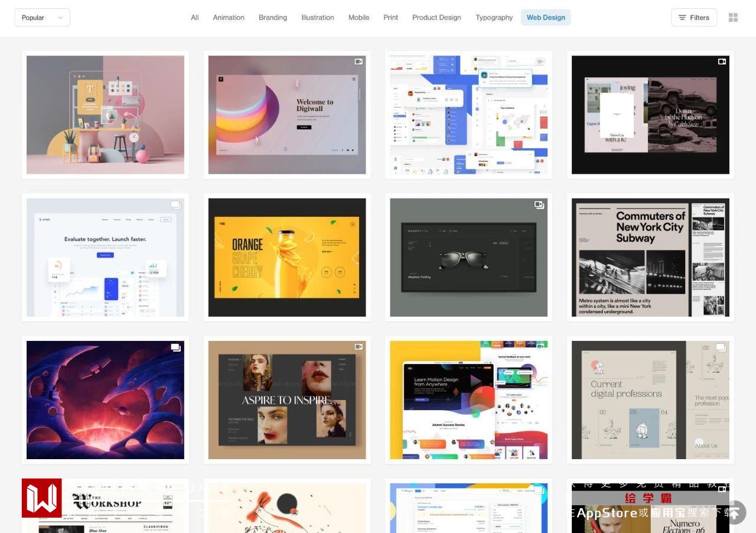The image size is (756, 533).
Task: Switch to the Branding category tab
Action: pos(273,18)
